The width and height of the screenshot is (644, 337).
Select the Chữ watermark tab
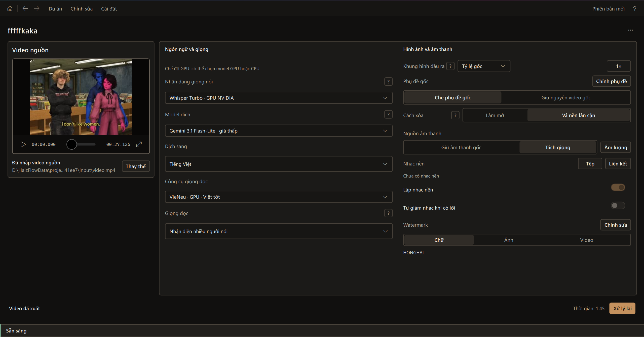click(439, 240)
